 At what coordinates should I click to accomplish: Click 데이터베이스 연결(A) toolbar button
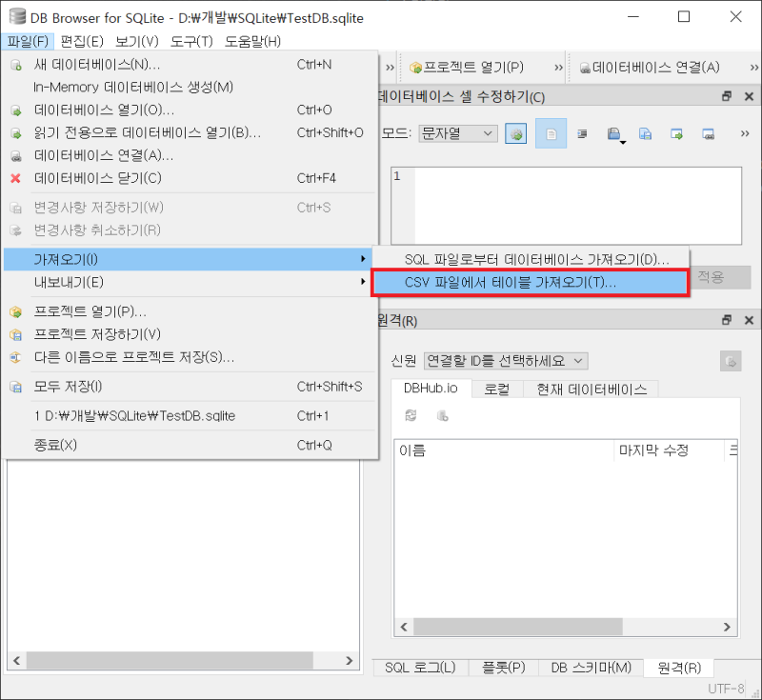(x=650, y=67)
